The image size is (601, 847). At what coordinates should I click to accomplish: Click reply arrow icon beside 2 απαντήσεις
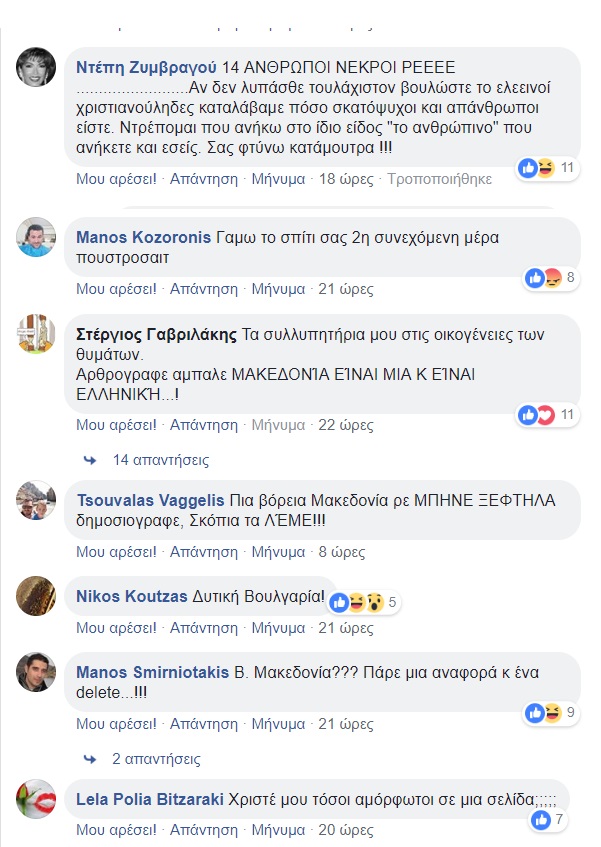pos(91,758)
